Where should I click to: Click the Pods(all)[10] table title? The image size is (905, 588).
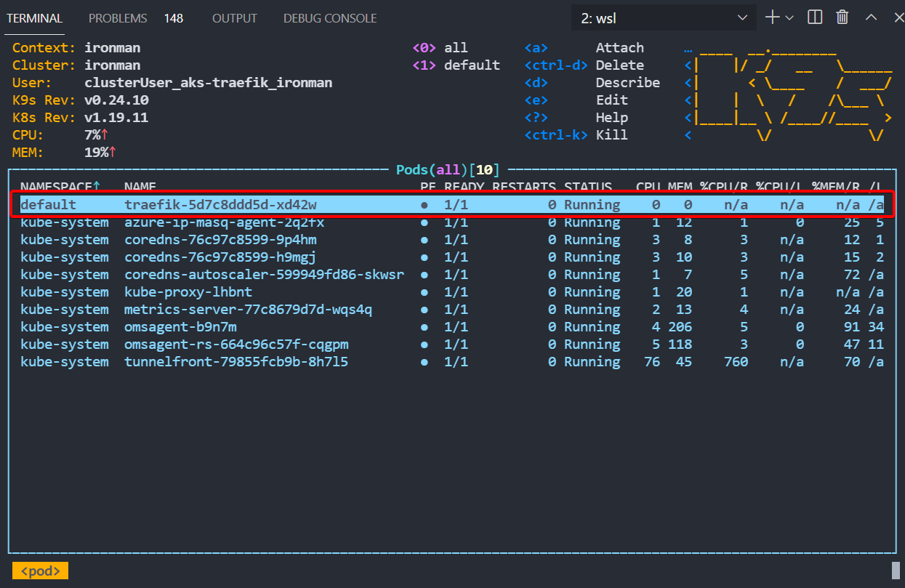point(448,170)
